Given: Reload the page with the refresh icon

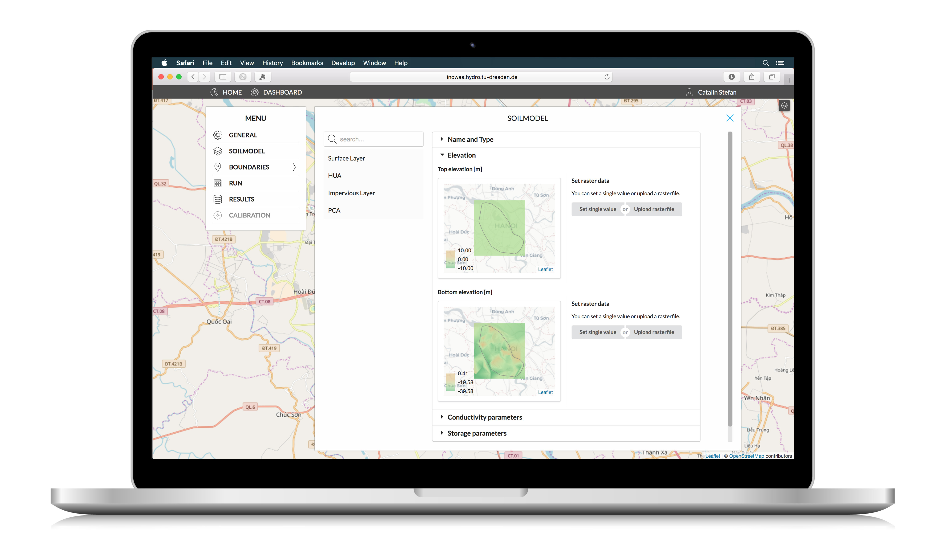Looking at the screenshot, I should pos(607,77).
